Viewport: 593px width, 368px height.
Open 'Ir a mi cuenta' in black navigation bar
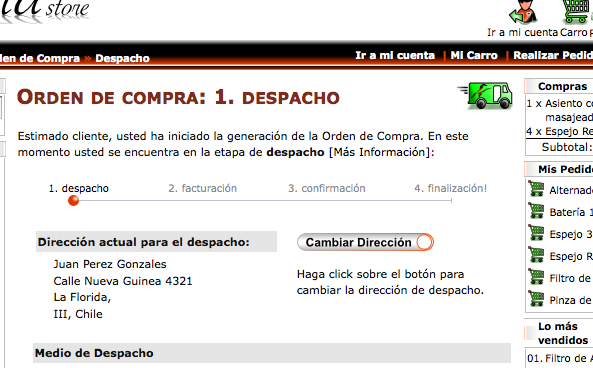(x=395, y=55)
